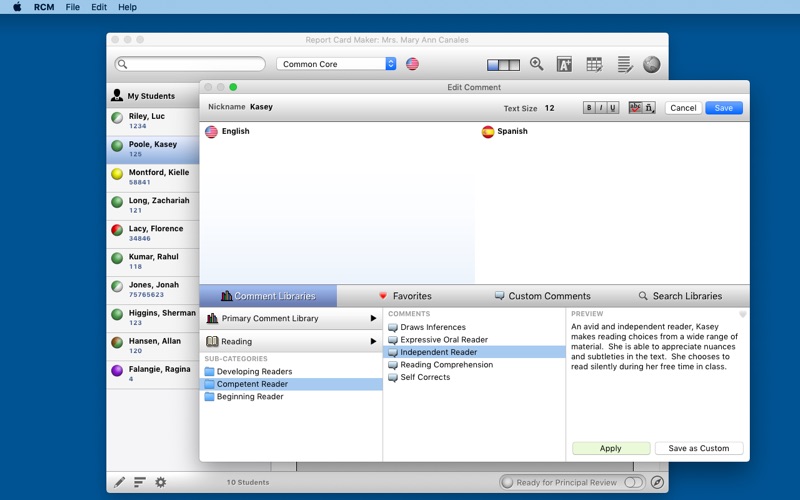800x500 pixels.
Task: Open the Custom Comments tab
Action: (543, 296)
